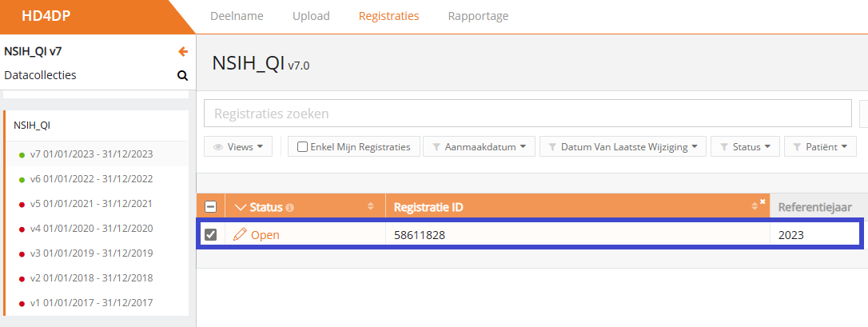
Task: Click the HD4DP logo
Action: tap(48, 16)
